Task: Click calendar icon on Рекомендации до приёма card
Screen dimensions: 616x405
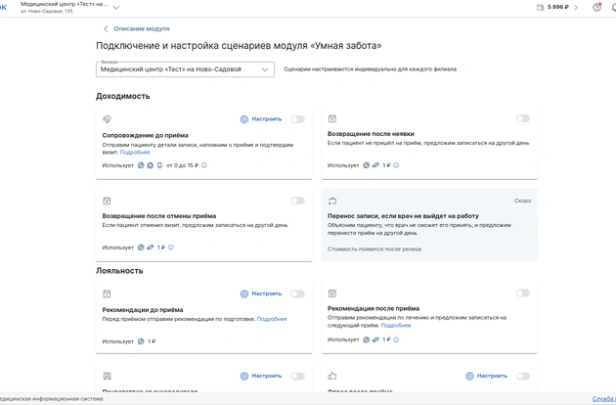Action: (x=107, y=294)
